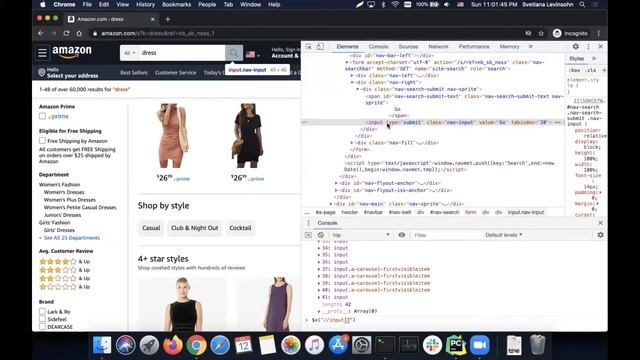Open Zoom from the Dock

[480, 345]
